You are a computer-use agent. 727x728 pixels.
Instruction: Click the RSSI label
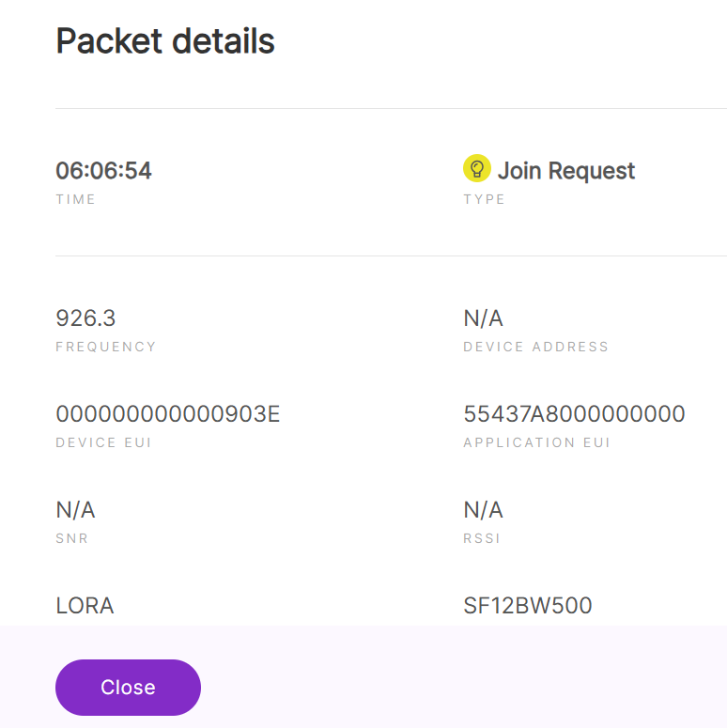click(x=482, y=538)
